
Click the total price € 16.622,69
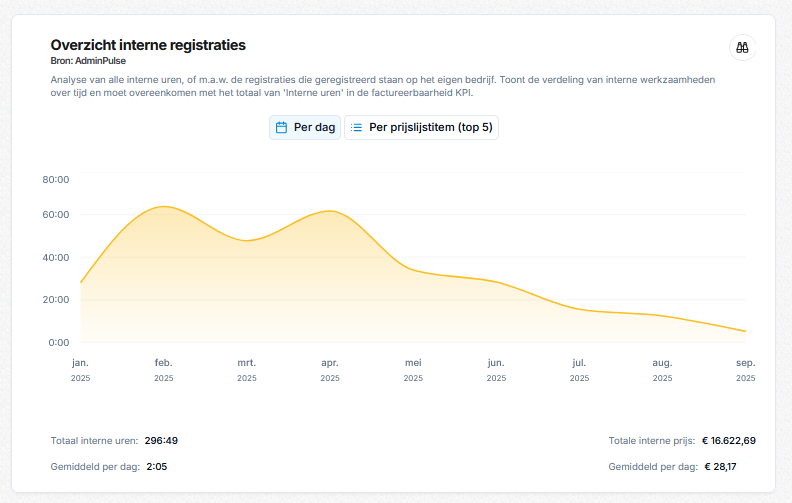point(729,440)
